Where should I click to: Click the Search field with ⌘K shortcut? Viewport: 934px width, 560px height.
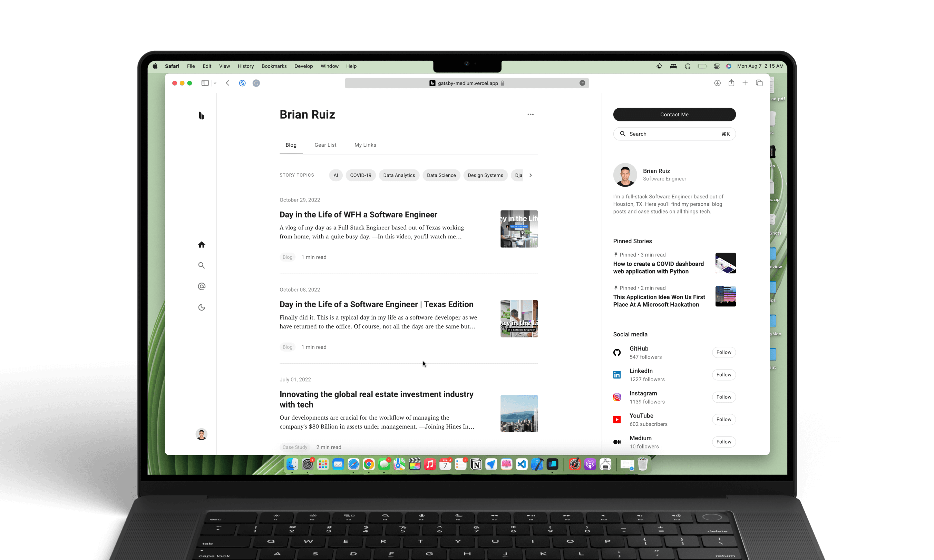coord(674,134)
